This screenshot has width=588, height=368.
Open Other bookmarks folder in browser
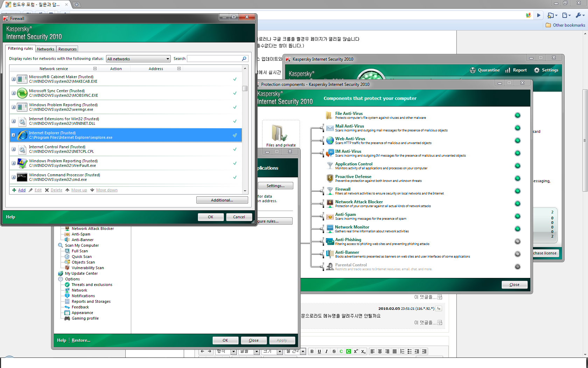click(565, 25)
